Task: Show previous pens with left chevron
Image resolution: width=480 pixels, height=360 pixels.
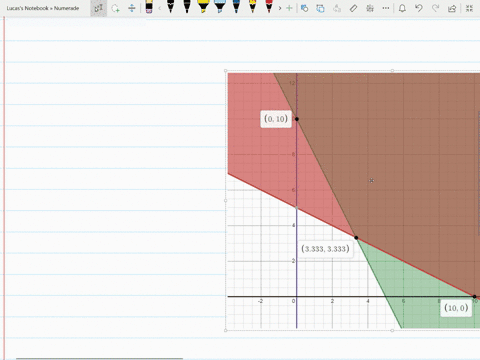Action: pyautogui.click(x=159, y=8)
